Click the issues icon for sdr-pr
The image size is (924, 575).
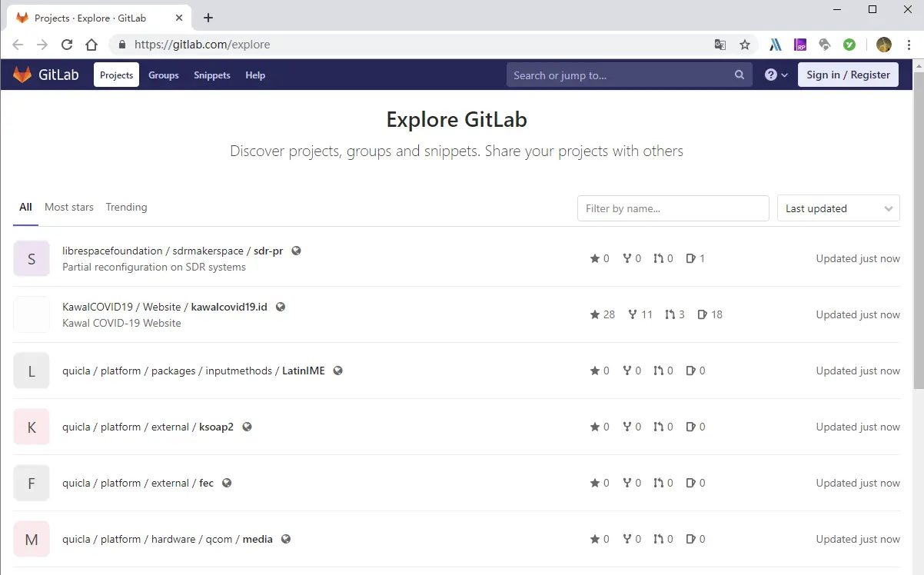coord(690,258)
